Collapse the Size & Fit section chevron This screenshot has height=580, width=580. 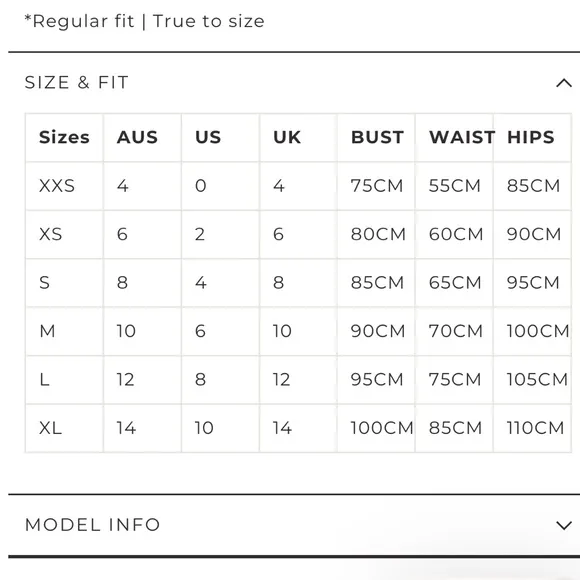coord(564,83)
